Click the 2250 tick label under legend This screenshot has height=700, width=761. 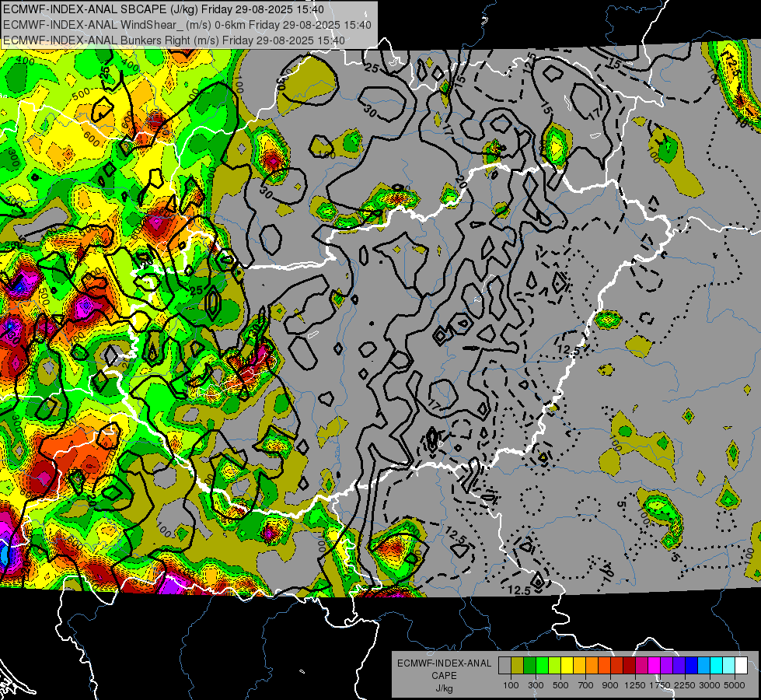click(686, 685)
